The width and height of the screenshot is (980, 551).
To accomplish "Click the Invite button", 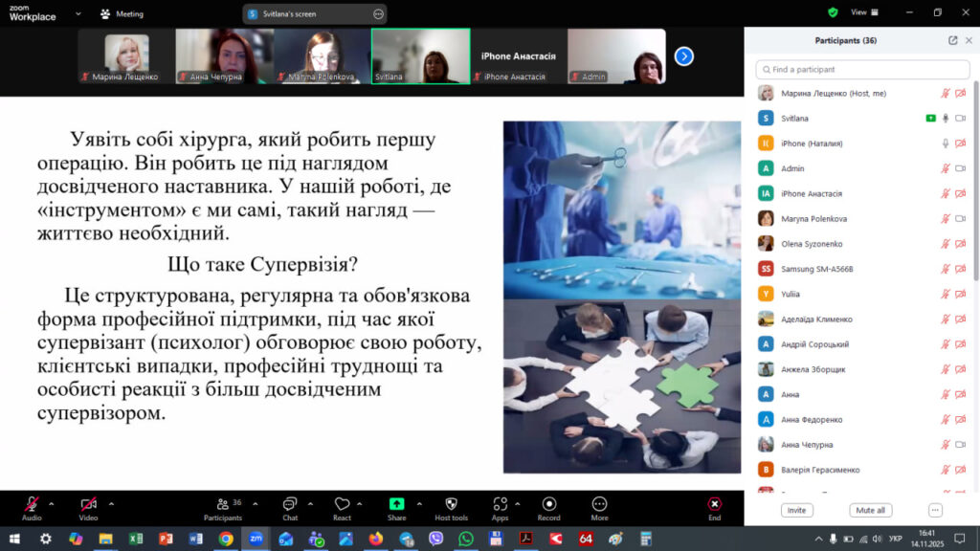I will (x=796, y=511).
